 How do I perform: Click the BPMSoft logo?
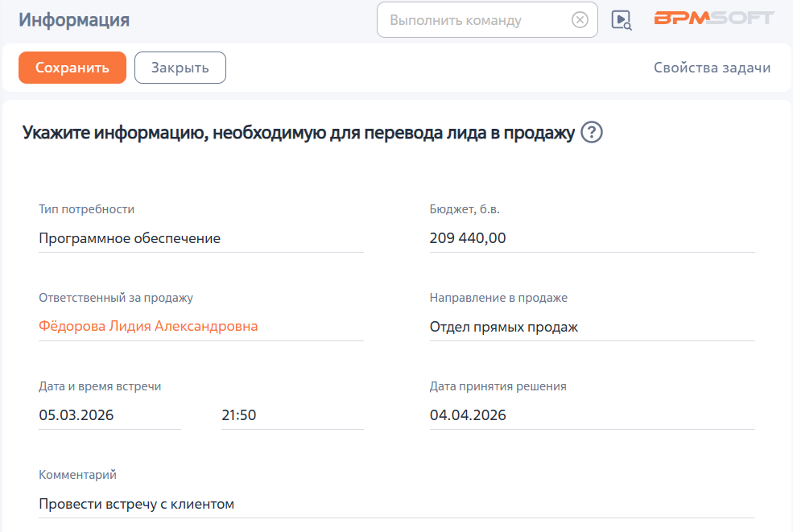coord(713,19)
